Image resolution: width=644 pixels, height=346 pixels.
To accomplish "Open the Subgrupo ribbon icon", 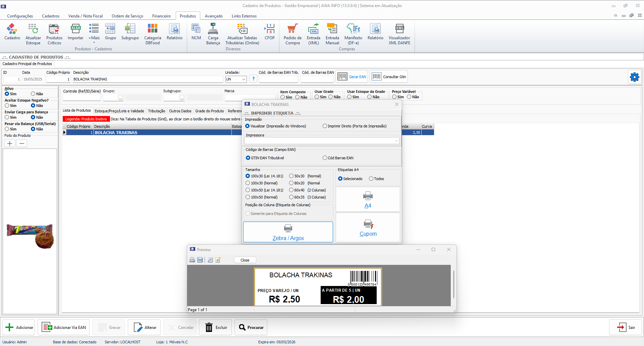I will (x=130, y=32).
